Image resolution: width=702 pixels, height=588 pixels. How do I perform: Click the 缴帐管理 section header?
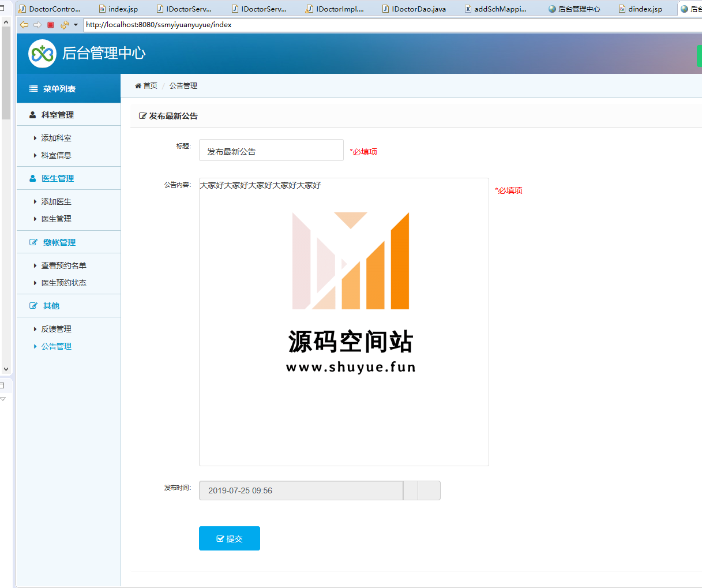69,242
